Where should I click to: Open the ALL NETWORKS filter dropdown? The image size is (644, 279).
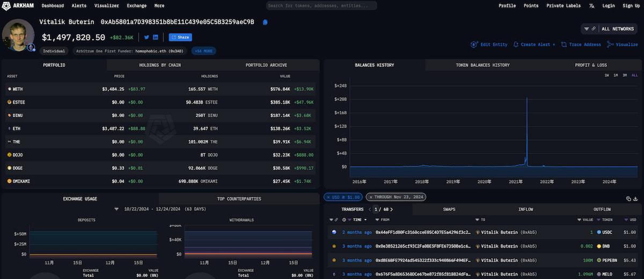pyautogui.click(x=609, y=29)
